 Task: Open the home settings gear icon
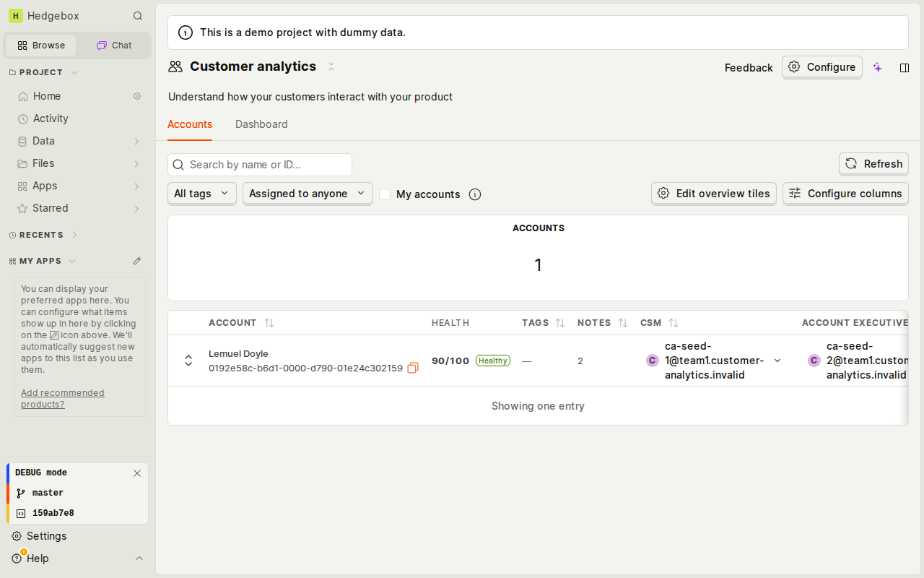tap(137, 96)
